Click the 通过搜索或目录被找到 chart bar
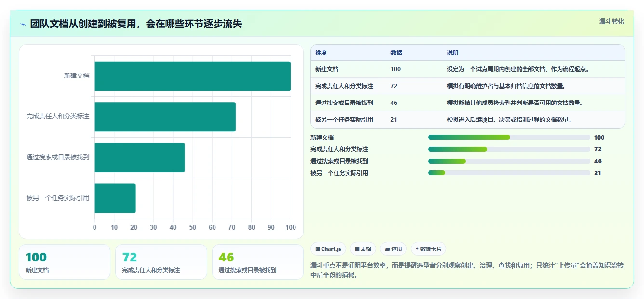Image resolution: width=644 pixels, height=299 pixels. (140, 157)
